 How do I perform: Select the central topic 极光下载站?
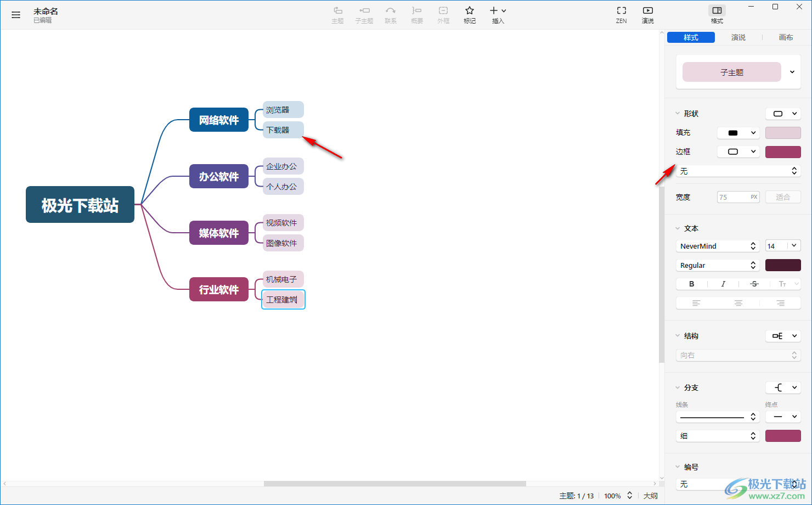pos(80,205)
